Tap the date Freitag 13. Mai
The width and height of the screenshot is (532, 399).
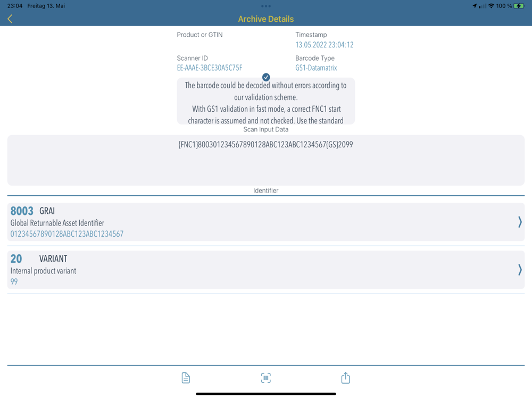pos(46,6)
